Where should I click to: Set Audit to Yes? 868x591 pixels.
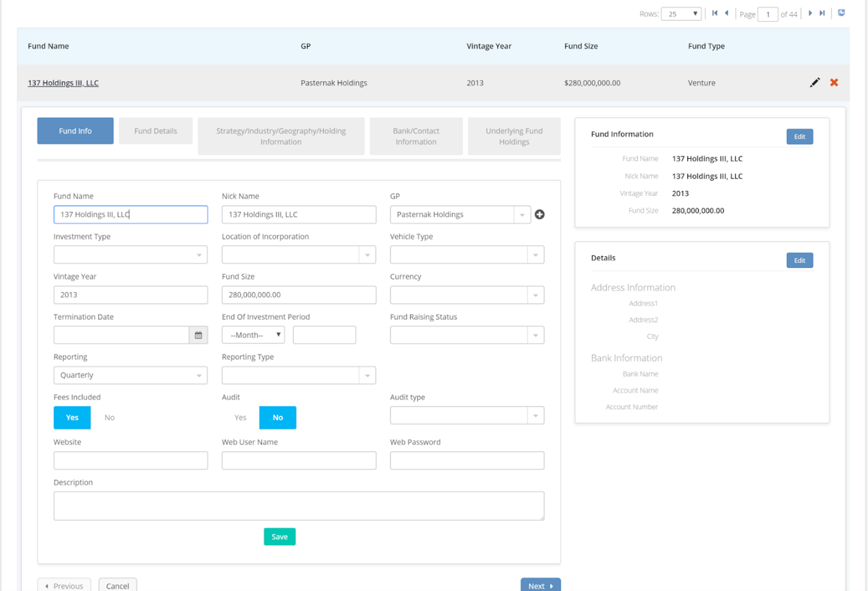point(240,417)
